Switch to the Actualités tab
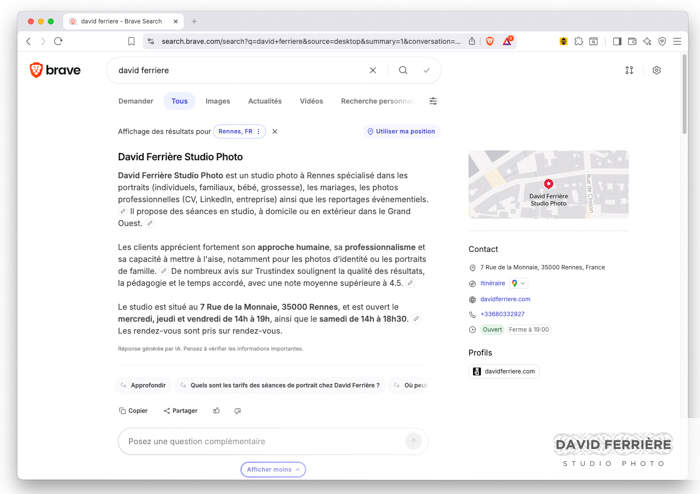 [x=265, y=101]
